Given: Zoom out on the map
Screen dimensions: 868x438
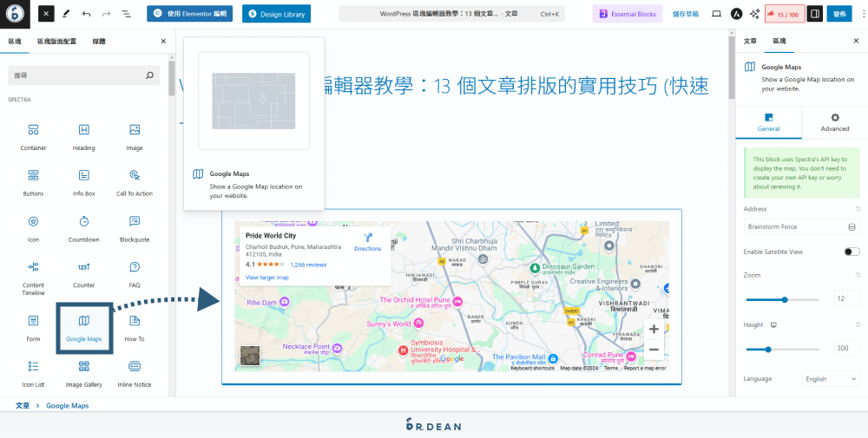Looking at the screenshot, I should click(x=654, y=350).
